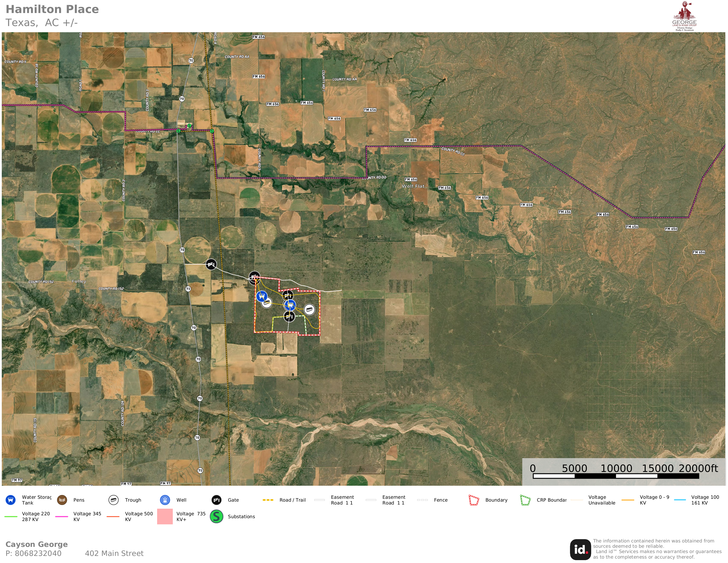Click the pink Voltage 735 KV+ swatch
Viewport: 728px width, 563px height.
[x=165, y=516]
